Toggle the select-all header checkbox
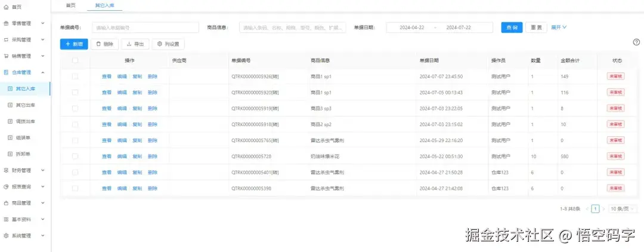Screen dimensions: 644x252 click(75, 60)
